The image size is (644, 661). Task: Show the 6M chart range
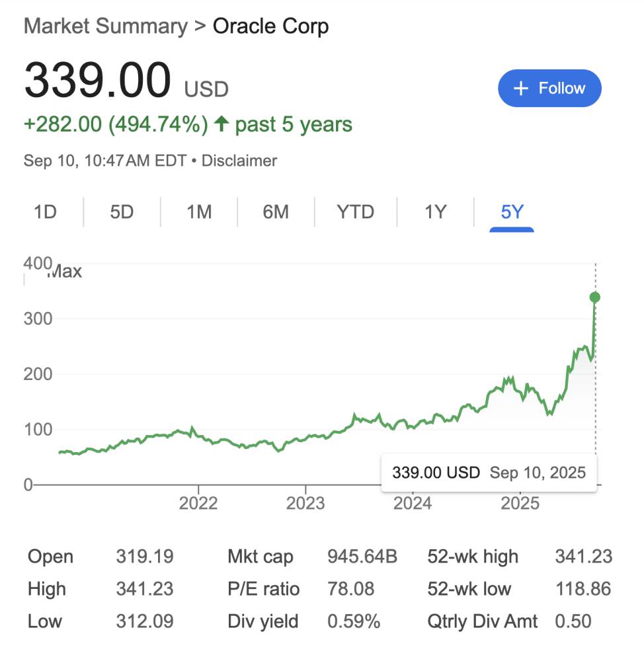(276, 212)
